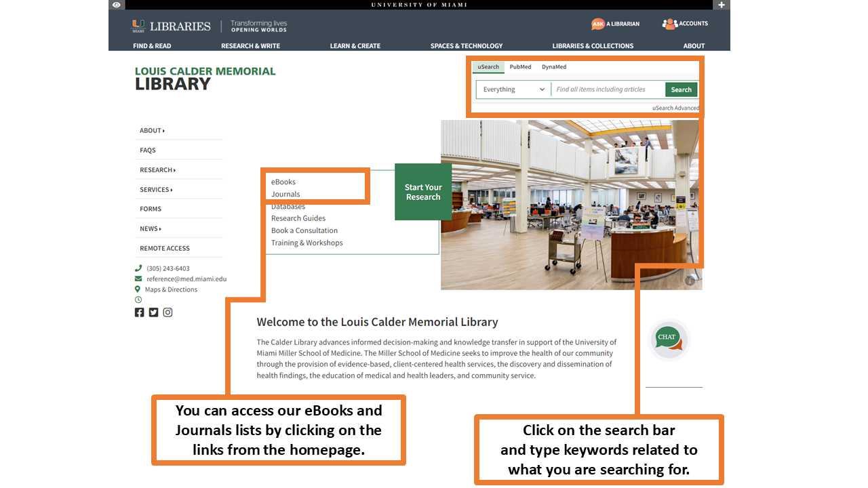Click into the search keywords field
The height and width of the screenshot is (488, 868).
[608, 89]
